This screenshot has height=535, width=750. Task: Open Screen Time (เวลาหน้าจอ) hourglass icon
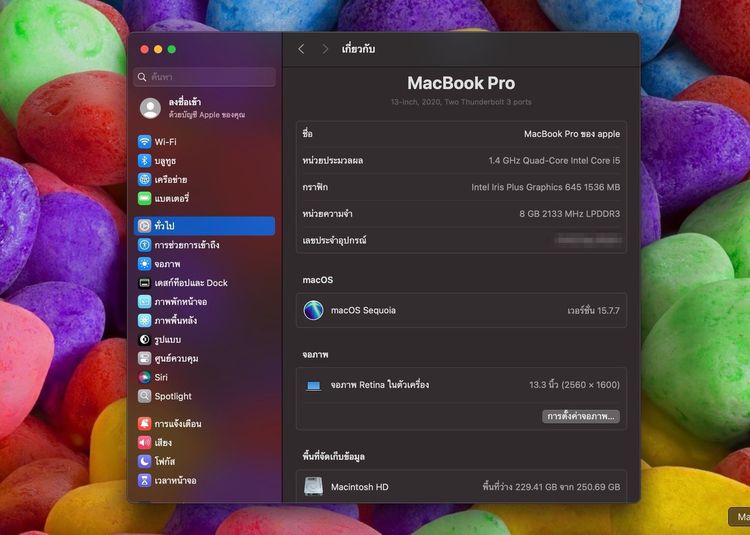tap(144, 480)
